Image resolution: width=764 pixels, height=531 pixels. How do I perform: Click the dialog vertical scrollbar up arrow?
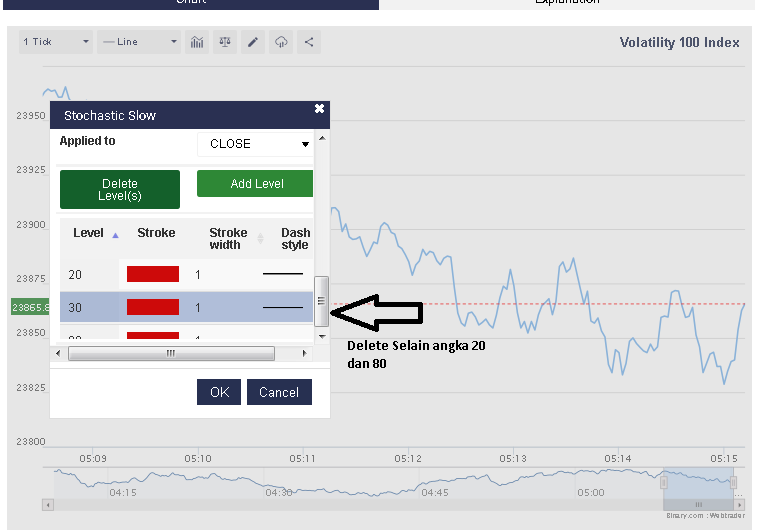tap(322, 138)
